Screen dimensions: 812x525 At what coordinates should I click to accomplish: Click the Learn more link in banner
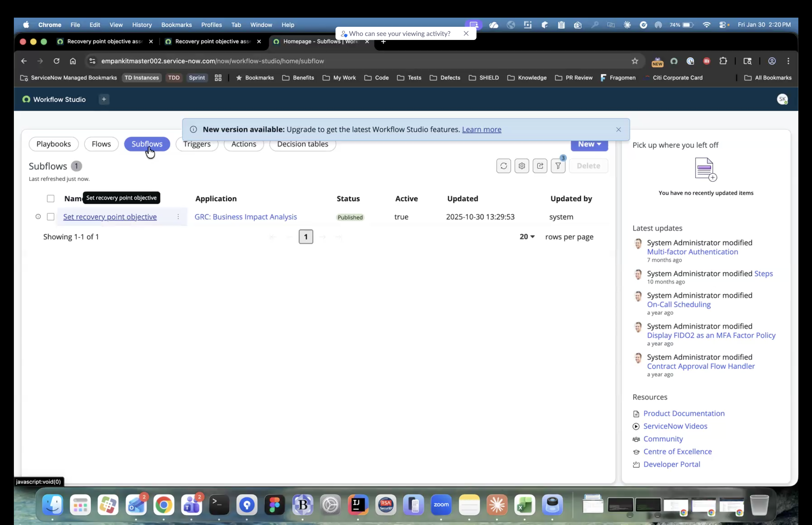[x=481, y=129]
